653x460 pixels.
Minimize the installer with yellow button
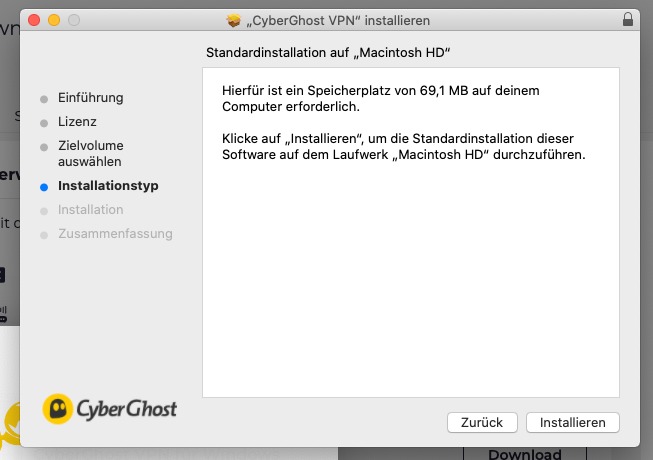tap(54, 20)
